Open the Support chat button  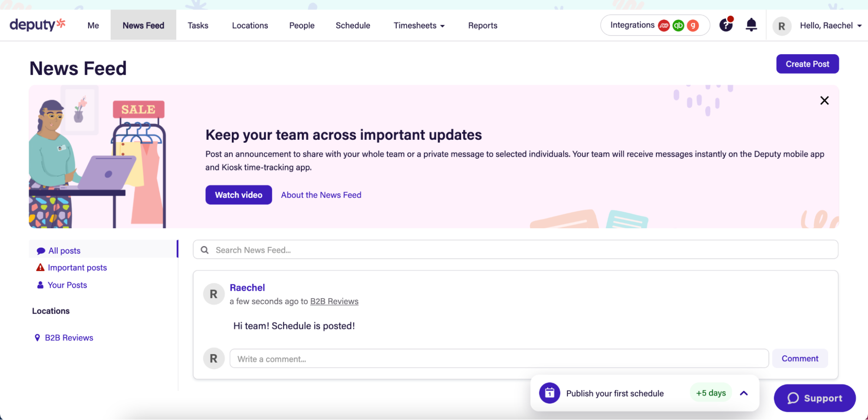(814, 398)
